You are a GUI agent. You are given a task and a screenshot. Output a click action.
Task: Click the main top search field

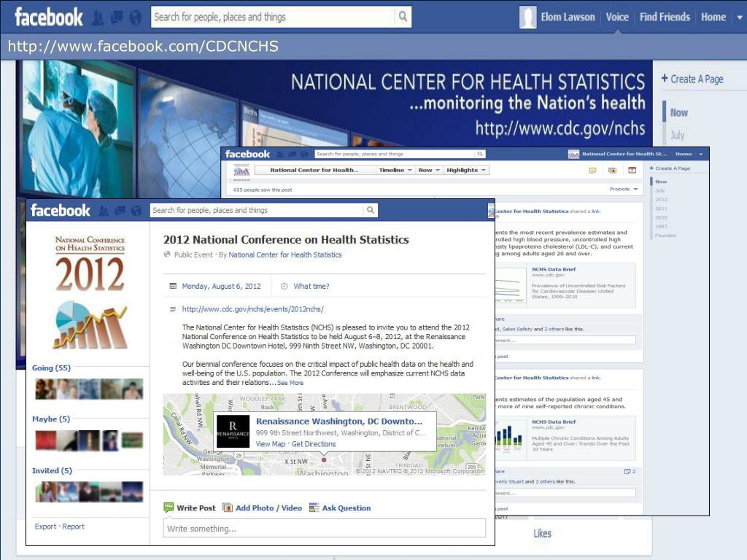click(x=273, y=17)
